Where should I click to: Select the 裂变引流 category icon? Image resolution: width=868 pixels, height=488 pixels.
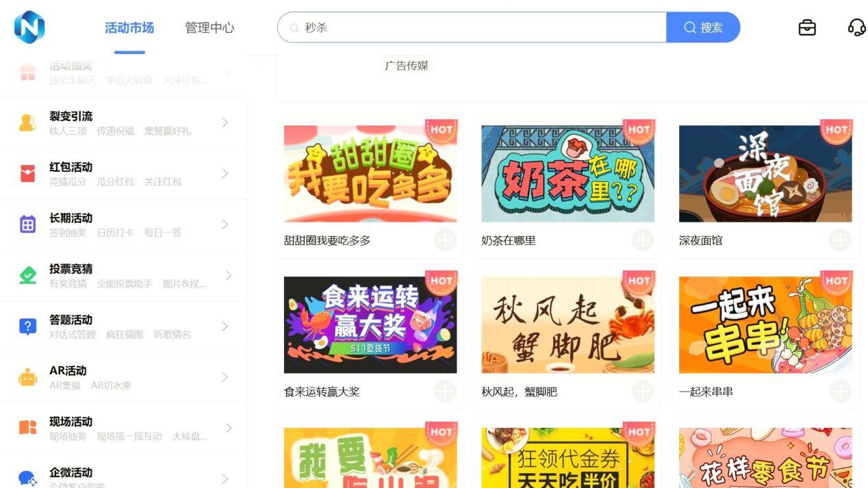27,123
